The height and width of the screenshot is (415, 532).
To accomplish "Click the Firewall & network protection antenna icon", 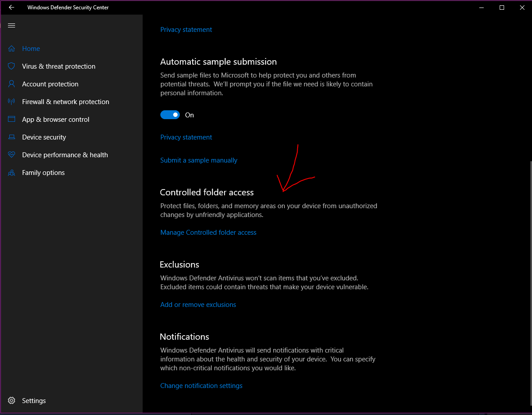I will pyautogui.click(x=12, y=102).
